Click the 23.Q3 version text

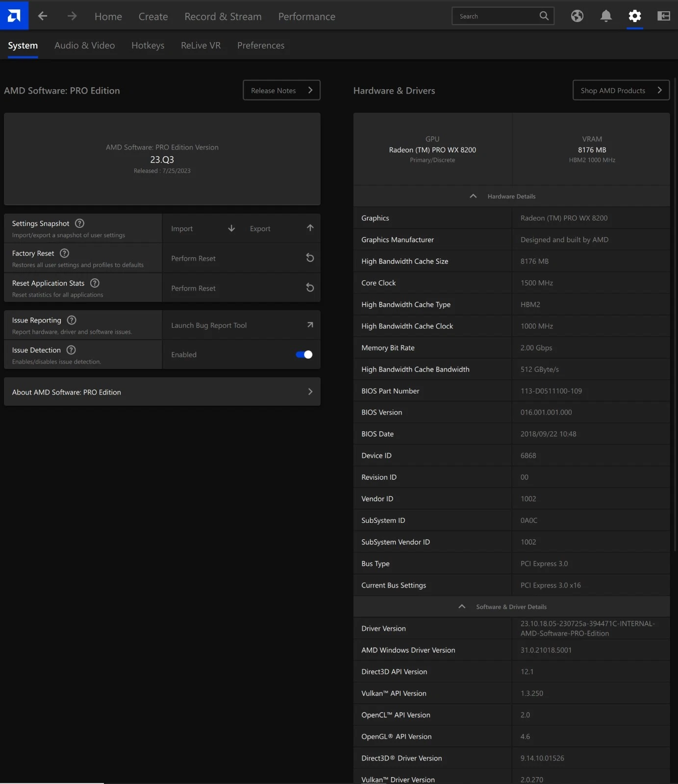[162, 160]
